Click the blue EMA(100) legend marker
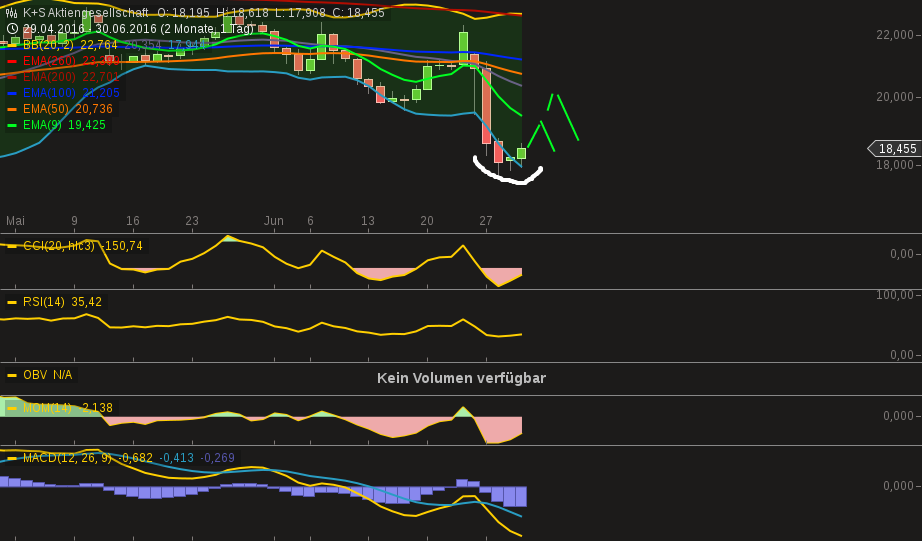Viewport: 922px width, 541px height. tap(12, 93)
